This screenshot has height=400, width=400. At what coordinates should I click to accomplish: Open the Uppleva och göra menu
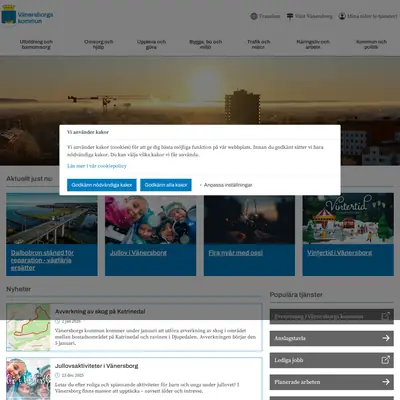pos(151,44)
